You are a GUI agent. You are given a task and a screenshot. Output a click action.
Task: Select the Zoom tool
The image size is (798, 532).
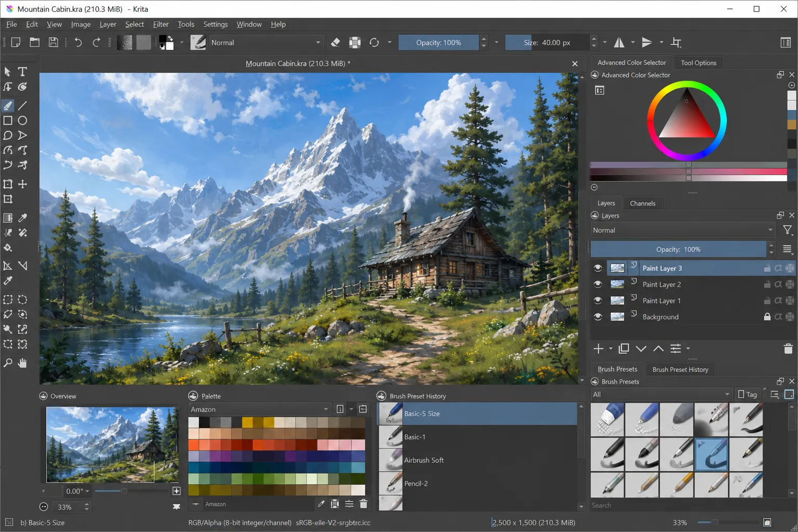[8, 363]
